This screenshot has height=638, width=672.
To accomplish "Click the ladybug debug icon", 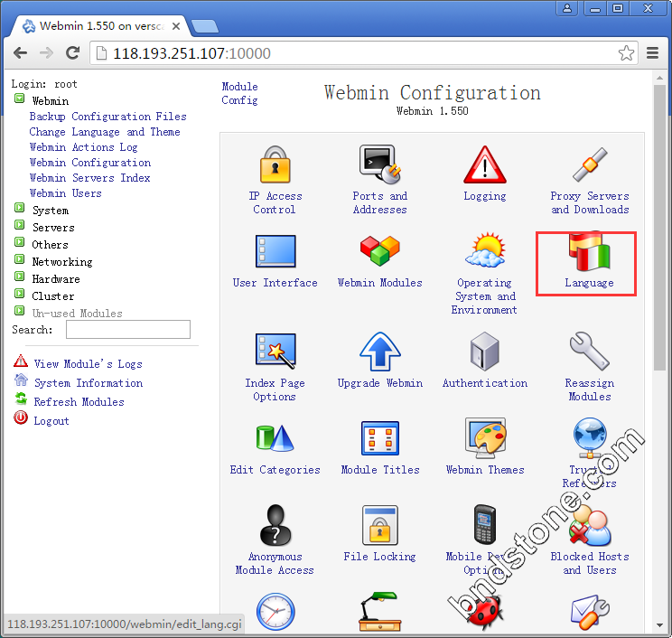I will [x=485, y=612].
